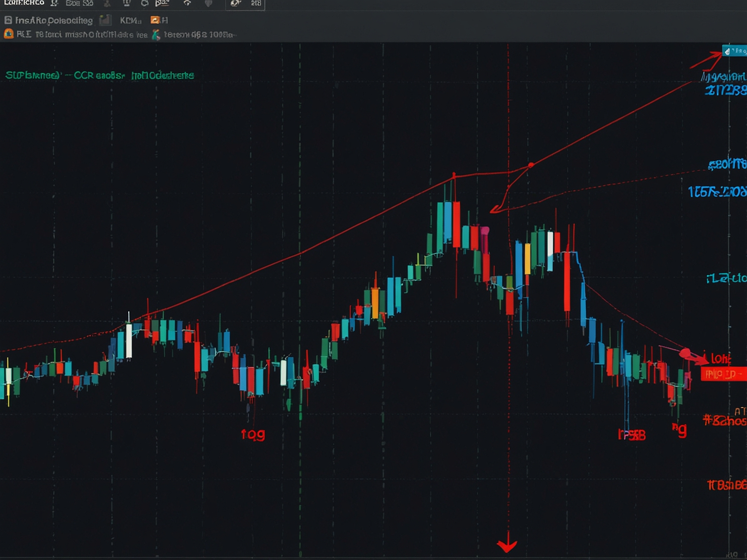The image size is (747, 560).
Task: Click the trash-like icon in the top bar
Action: (127, 3)
